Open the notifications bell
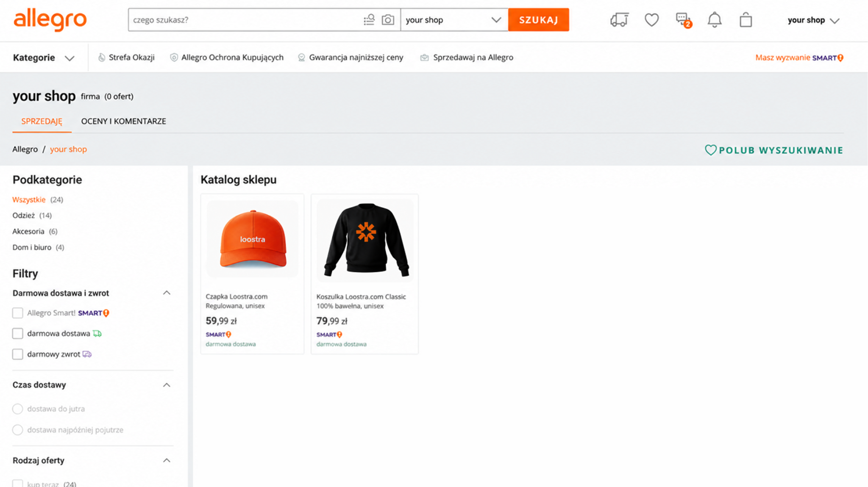Screen dimensions: 868x487 click(714, 20)
